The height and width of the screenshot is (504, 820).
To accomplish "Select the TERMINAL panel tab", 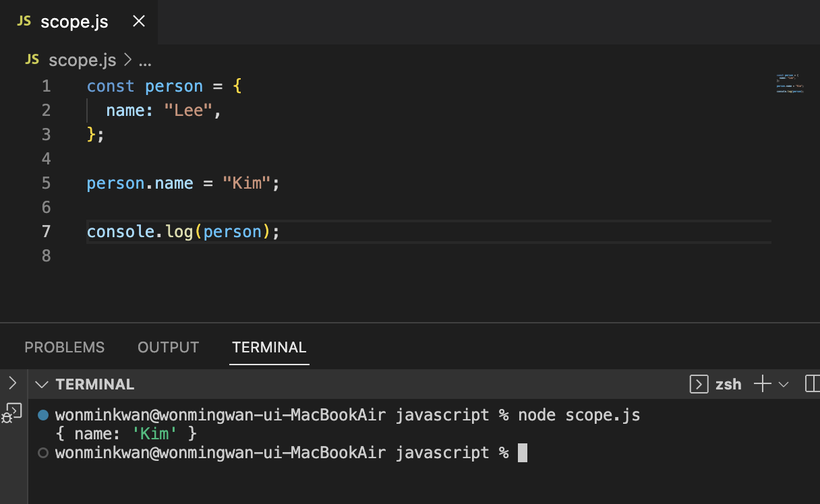I will coord(269,348).
